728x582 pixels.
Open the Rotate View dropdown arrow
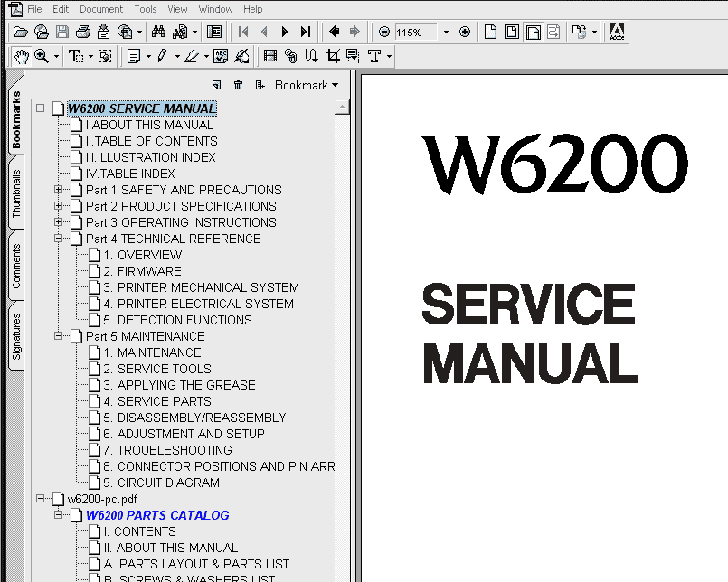coord(595,33)
